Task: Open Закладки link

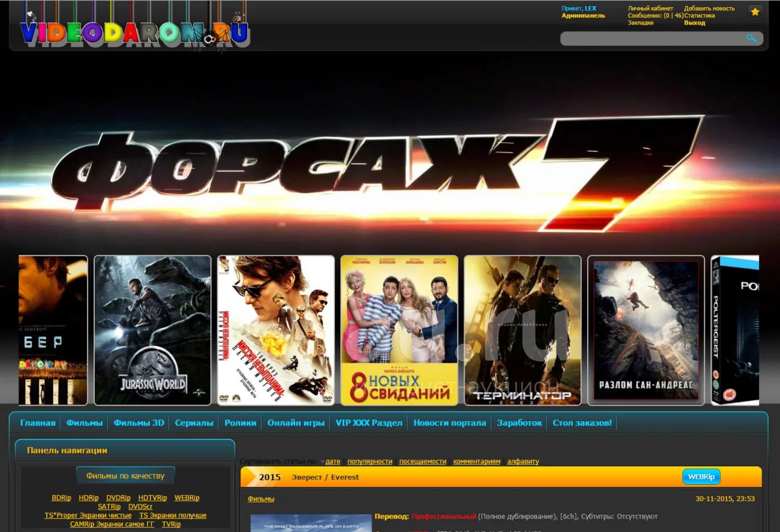Action: pyautogui.click(x=640, y=23)
